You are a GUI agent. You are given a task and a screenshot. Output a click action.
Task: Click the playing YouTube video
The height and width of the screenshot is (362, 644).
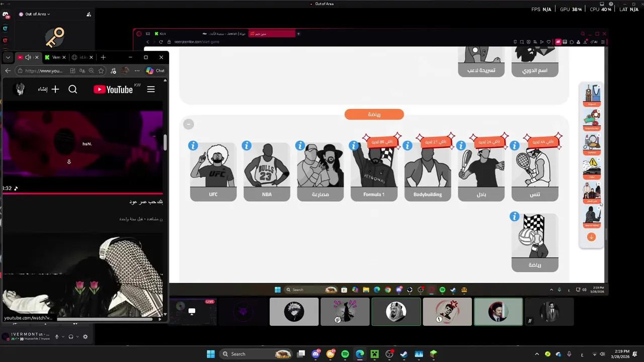tap(83, 147)
